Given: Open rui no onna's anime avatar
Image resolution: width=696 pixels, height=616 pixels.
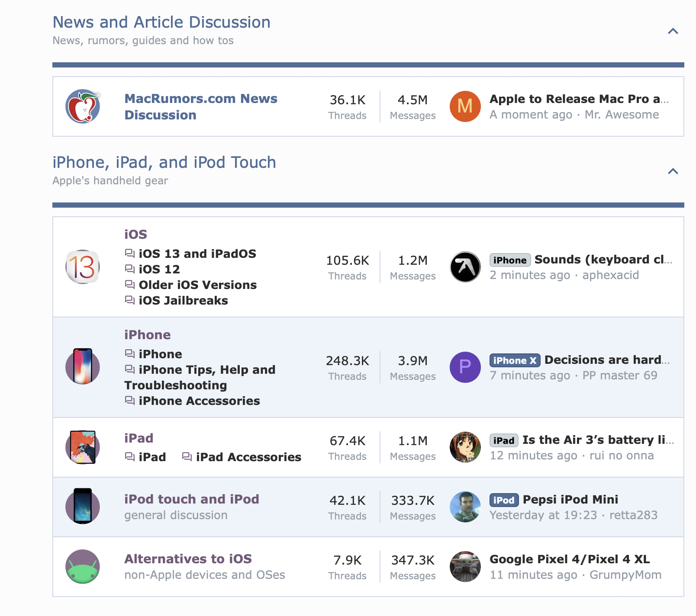Looking at the screenshot, I should point(465,447).
